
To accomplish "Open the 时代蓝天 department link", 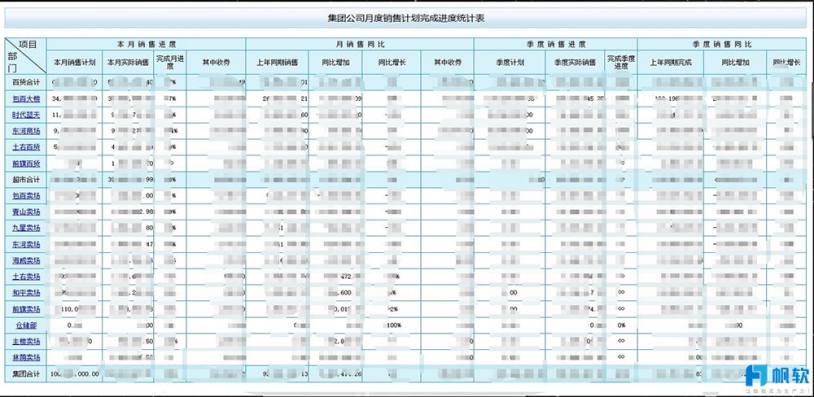I will click(26, 115).
